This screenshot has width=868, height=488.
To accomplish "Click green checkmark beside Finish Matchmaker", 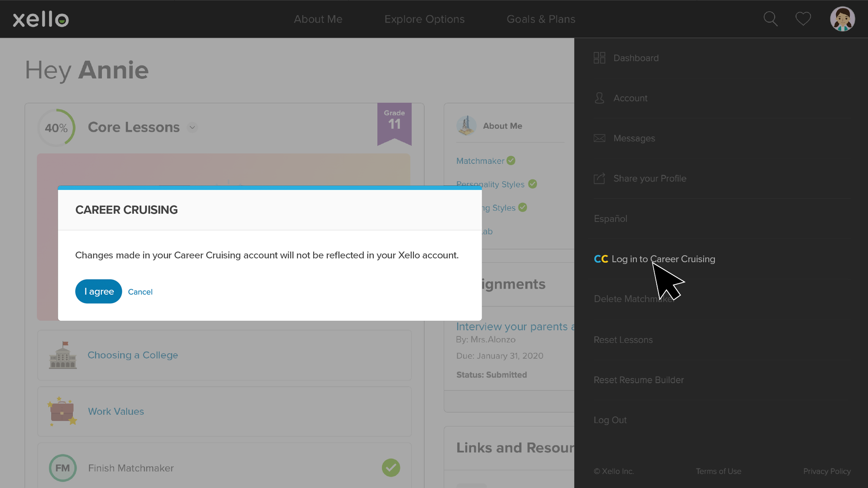I will pos(391,468).
